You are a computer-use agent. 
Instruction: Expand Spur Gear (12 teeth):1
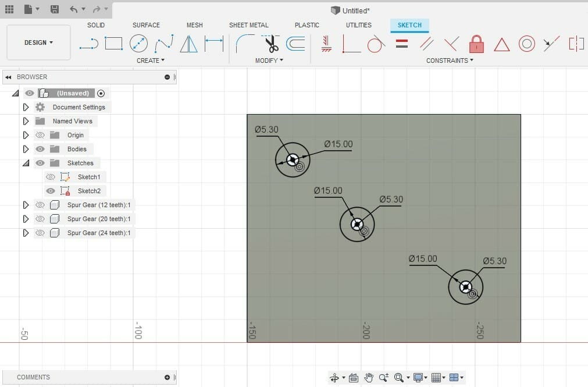[x=26, y=205]
